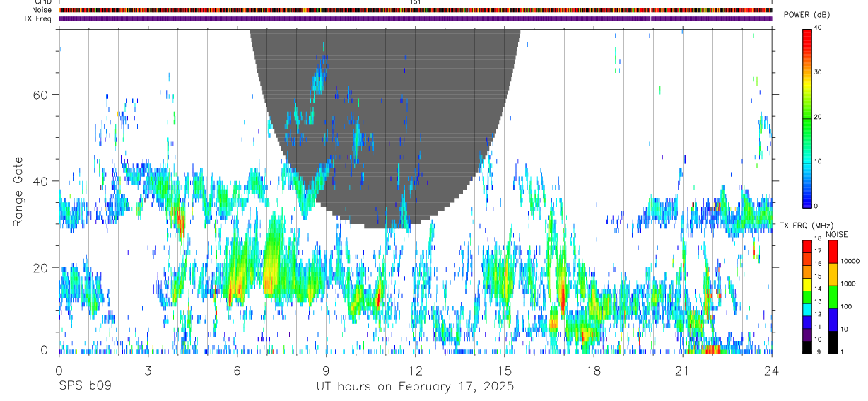868x401 pixels.
Task: Select the orange noise legend swatch
Action: [x=833, y=275]
